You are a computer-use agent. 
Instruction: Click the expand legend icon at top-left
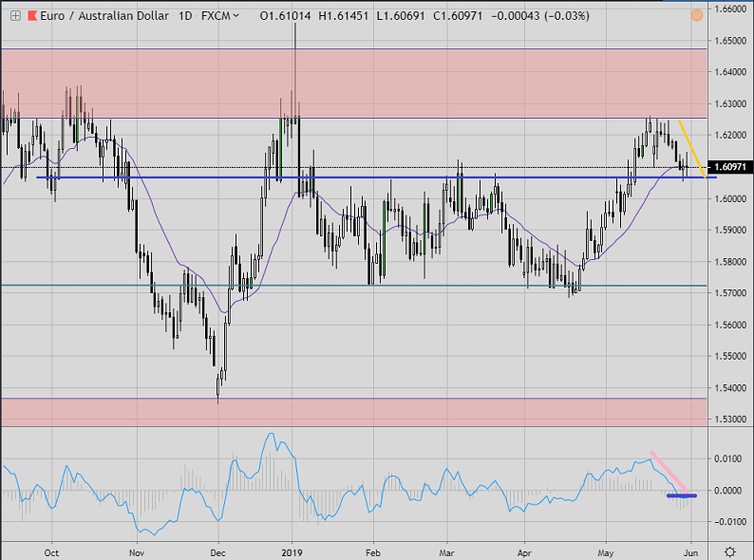(x=15, y=16)
